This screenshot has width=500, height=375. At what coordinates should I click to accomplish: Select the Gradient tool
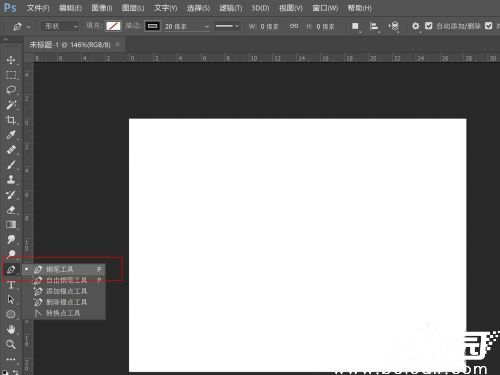[11, 225]
